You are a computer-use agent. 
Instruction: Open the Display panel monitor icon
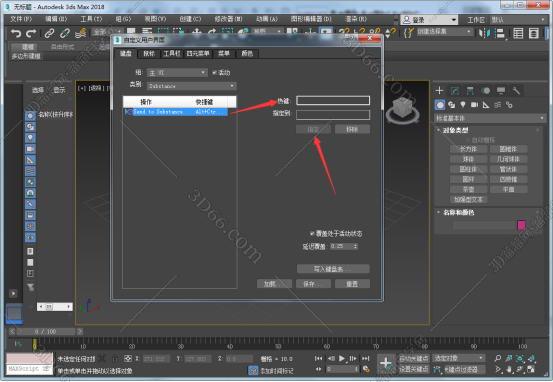tap(501, 91)
